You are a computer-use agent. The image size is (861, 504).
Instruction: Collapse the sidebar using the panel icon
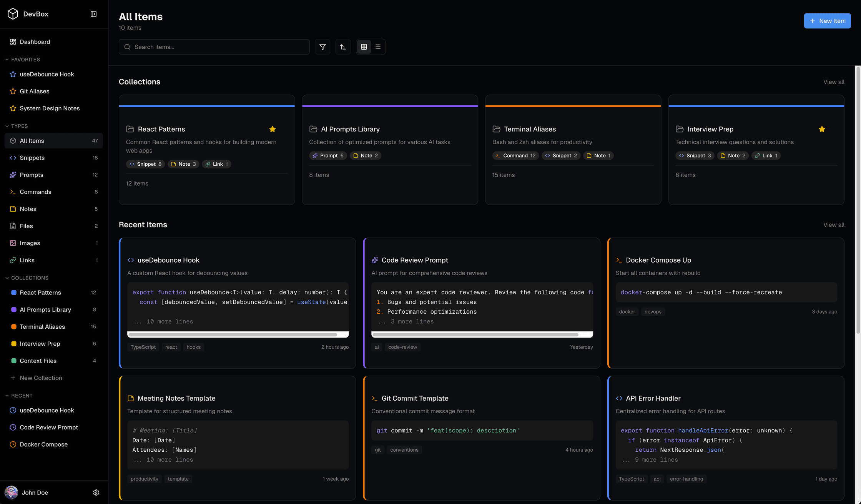[93, 14]
